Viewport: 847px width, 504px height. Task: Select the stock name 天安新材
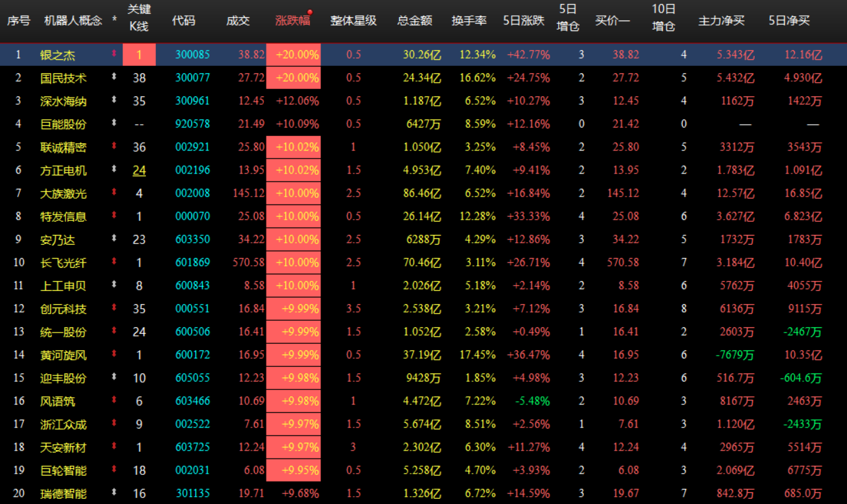tap(63, 447)
